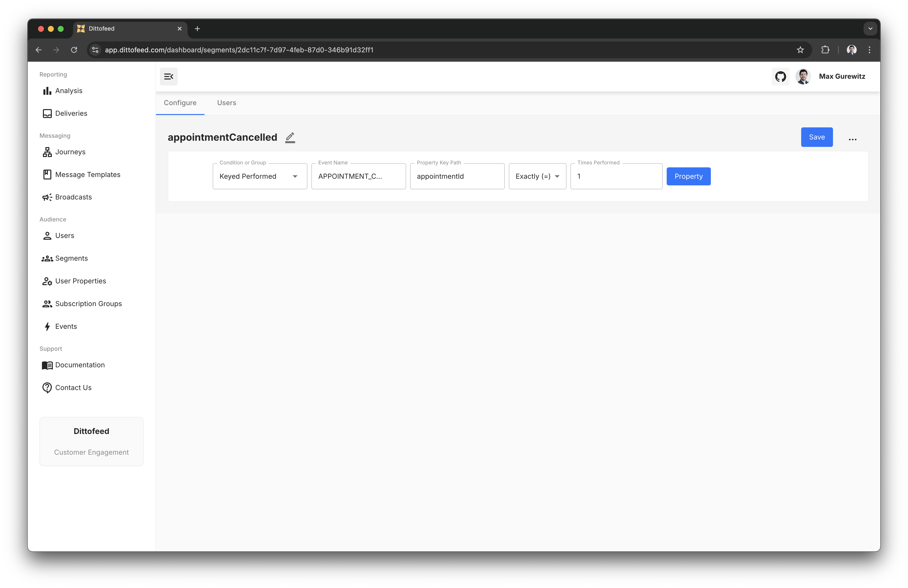Switch to the Users tab
This screenshot has height=588, width=908.
[226, 103]
